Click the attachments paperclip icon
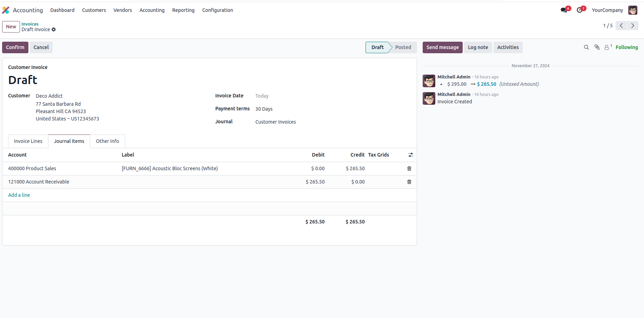Viewport: 644px width, 318px height. point(597,47)
